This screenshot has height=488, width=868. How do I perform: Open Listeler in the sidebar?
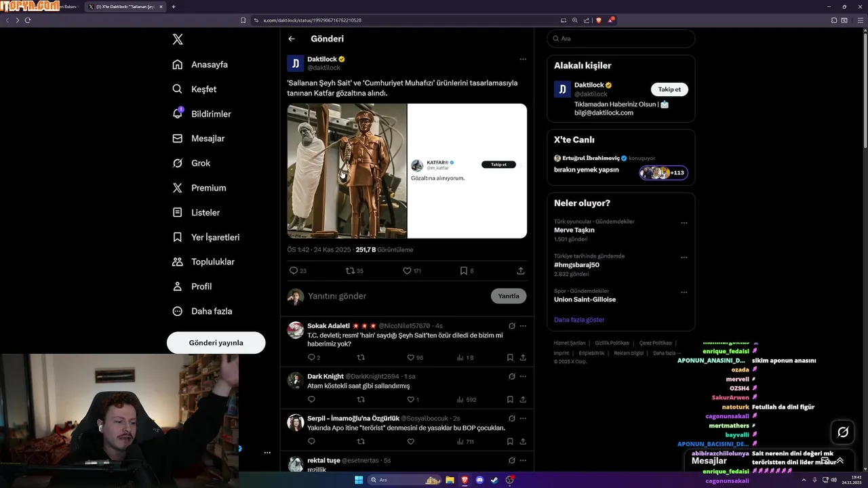tap(196, 212)
